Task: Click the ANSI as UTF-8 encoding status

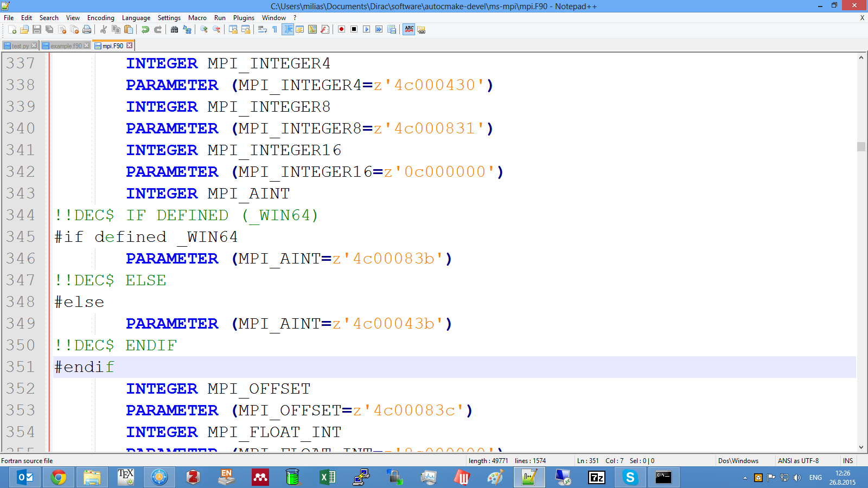Action: [x=798, y=461]
